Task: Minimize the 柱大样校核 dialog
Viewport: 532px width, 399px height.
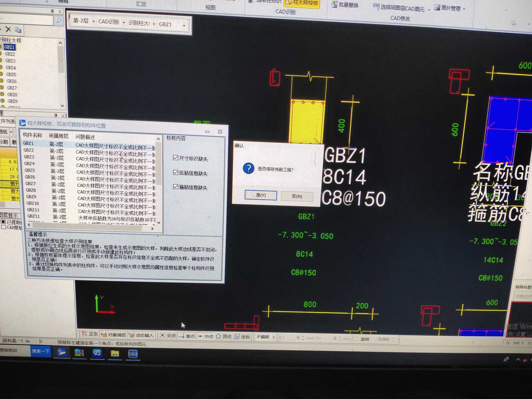Action: coord(207,132)
